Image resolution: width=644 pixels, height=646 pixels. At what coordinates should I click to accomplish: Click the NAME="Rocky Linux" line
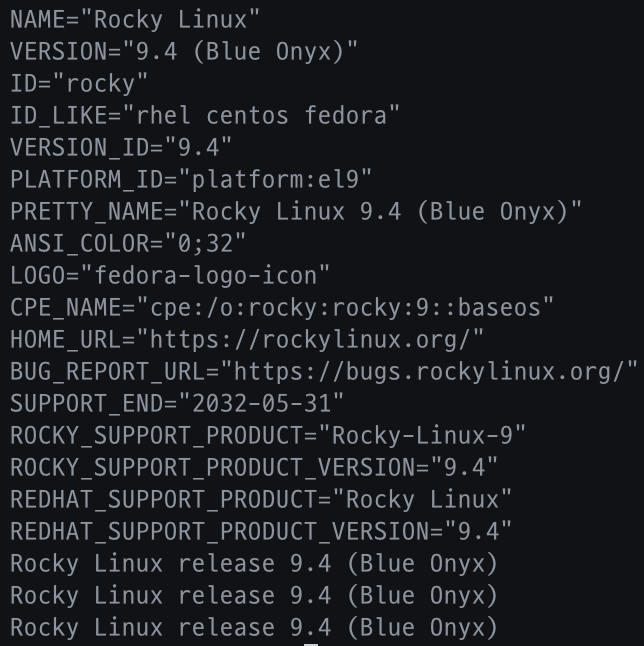pos(136,19)
